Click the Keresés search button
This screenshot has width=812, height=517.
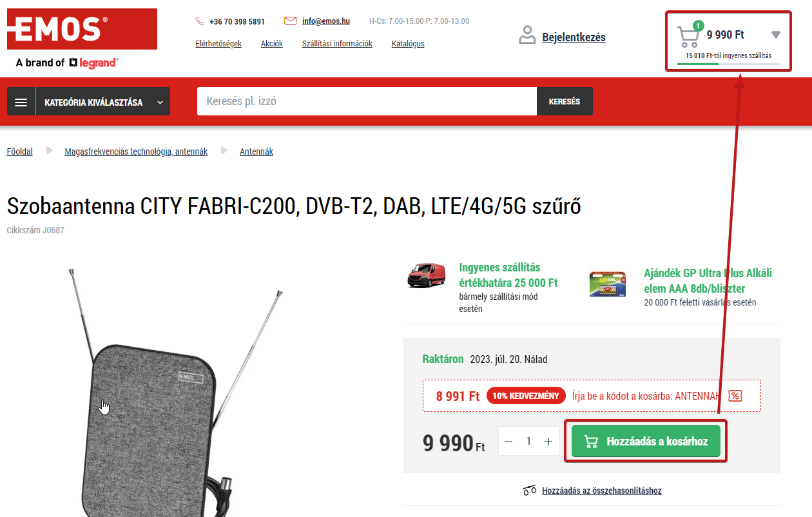565,101
